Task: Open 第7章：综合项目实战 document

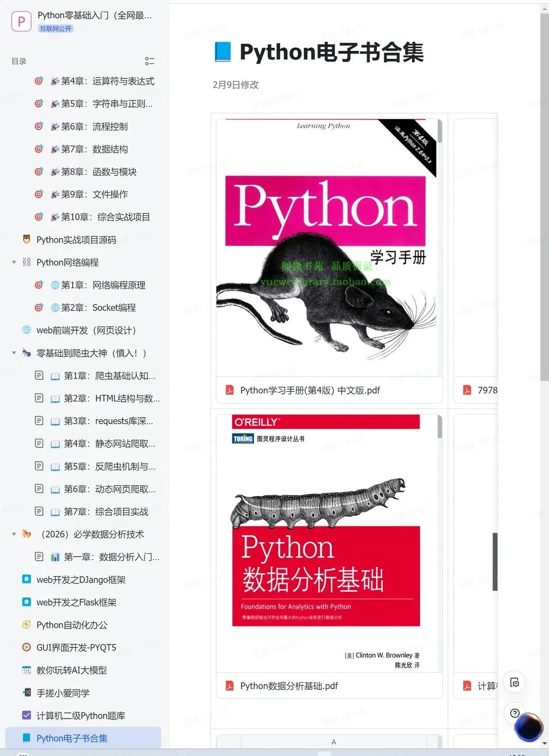Action: coord(106,512)
